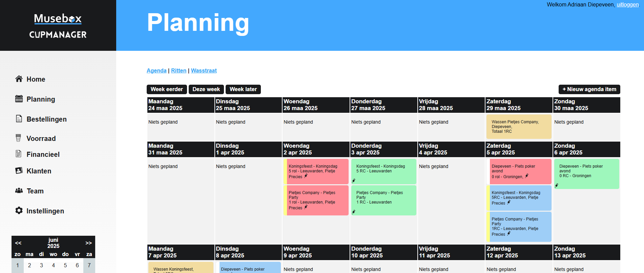The image size is (644, 273).
Task: Select day 4 in the mini calendar
Action: coord(53,265)
